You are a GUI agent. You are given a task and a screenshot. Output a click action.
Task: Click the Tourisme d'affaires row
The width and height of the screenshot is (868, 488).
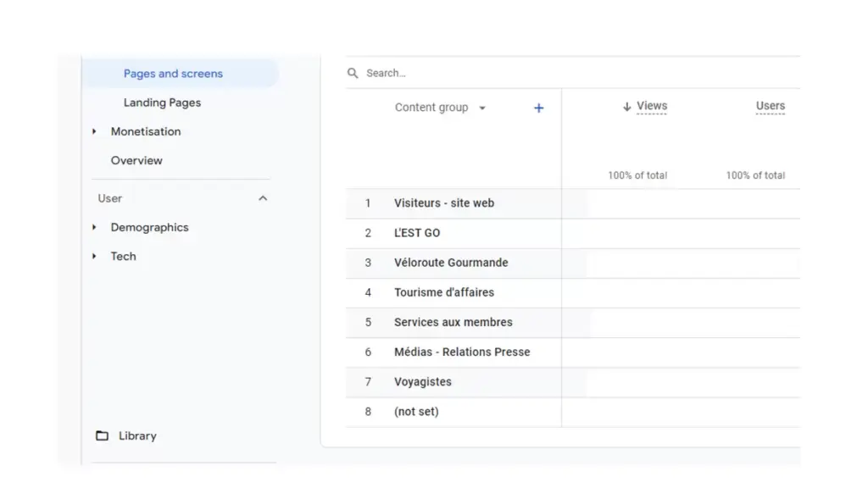coord(443,292)
